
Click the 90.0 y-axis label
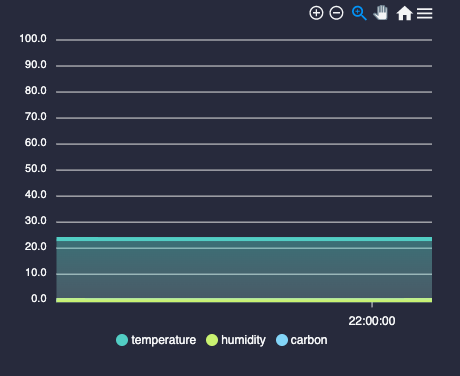[36, 65]
